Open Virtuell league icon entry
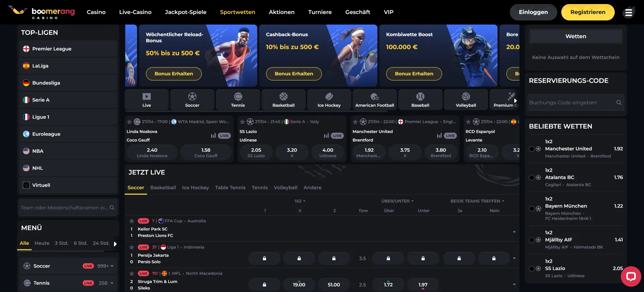 coord(68,185)
